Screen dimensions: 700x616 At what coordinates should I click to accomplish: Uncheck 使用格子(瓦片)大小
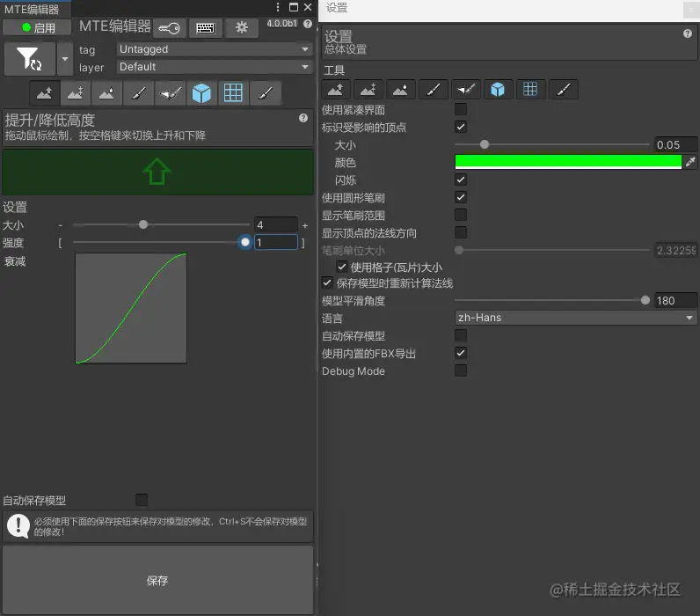342,268
